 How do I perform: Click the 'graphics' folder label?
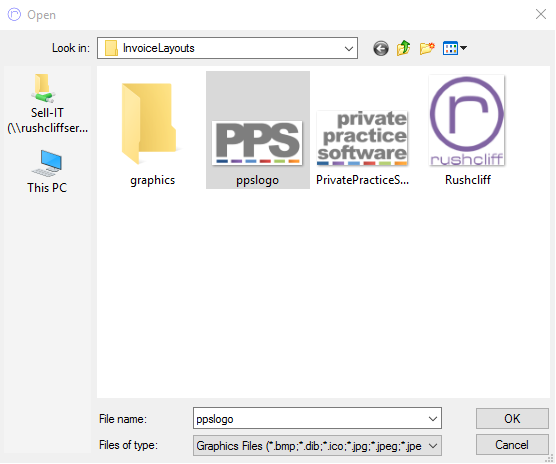152,180
